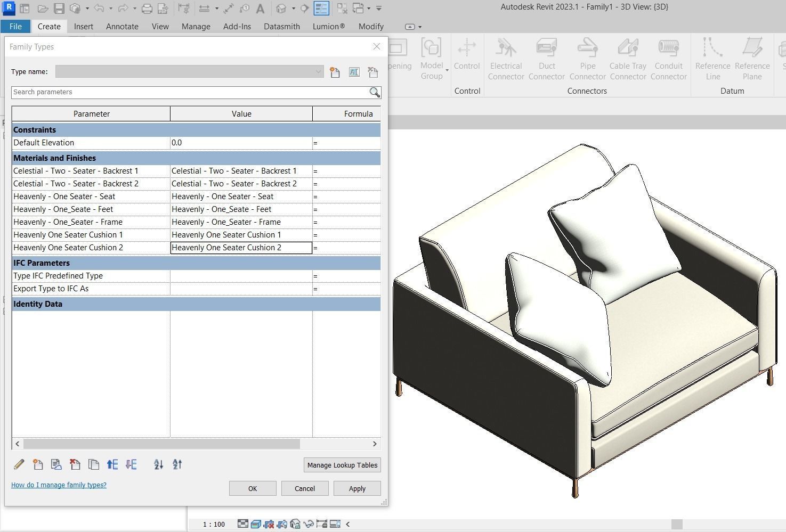786x532 pixels.
Task: Select the Heavenly - One Seater - Seat value cell
Action: (241, 197)
